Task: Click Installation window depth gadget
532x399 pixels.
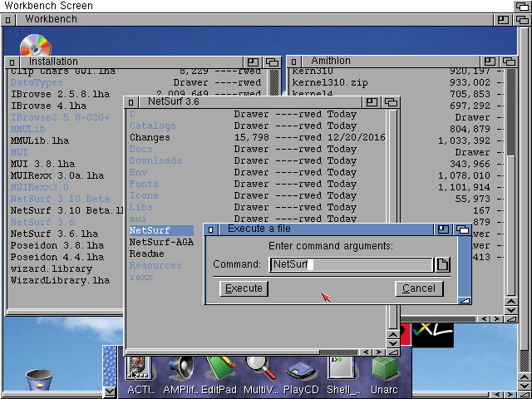Action: (x=272, y=62)
